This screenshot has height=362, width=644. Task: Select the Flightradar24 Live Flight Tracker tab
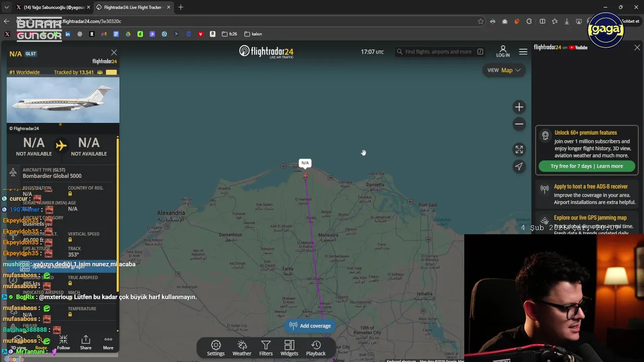click(133, 7)
